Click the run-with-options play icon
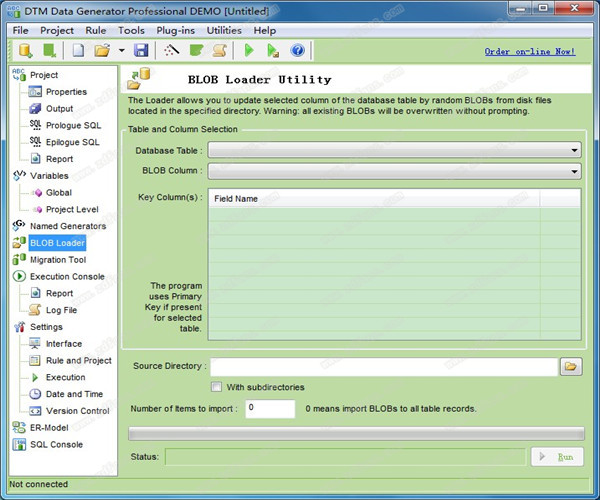Image resolution: width=600 pixels, height=500 pixels. pyautogui.click(x=273, y=50)
